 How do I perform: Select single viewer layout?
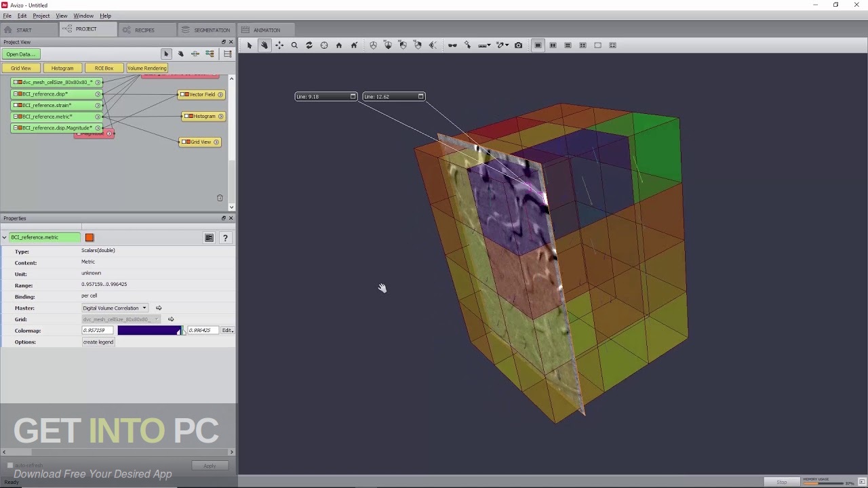click(538, 45)
